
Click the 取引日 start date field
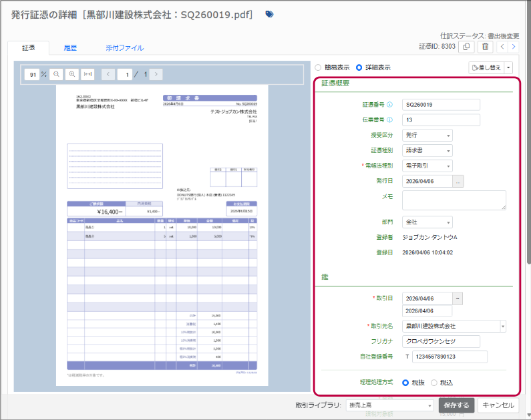427,298
